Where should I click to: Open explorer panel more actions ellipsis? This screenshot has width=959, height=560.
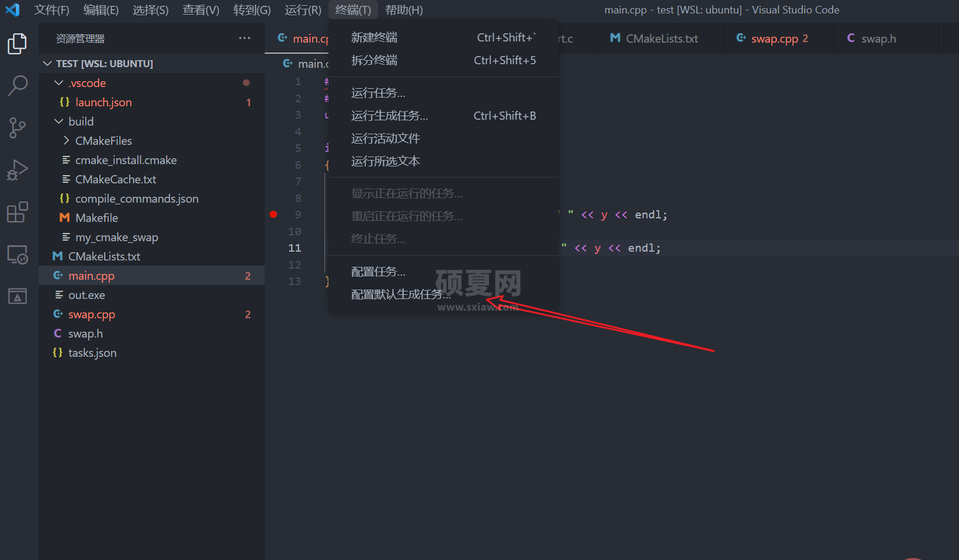[244, 38]
